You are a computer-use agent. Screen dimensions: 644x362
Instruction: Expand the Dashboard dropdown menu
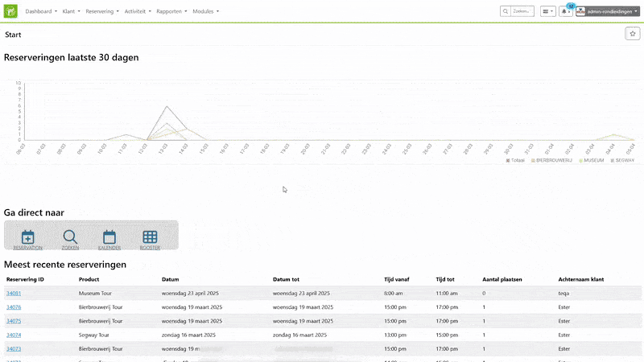[41, 12]
